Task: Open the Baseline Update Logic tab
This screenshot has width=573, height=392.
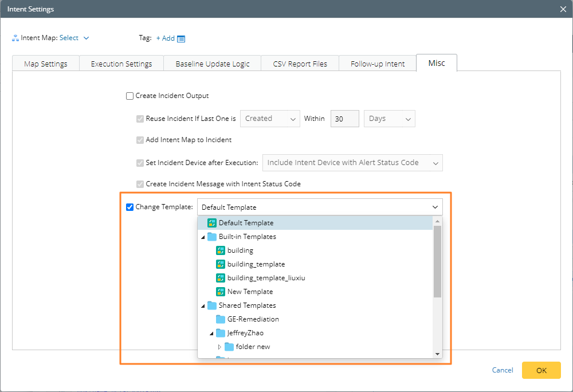Action: (x=213, y=64)
